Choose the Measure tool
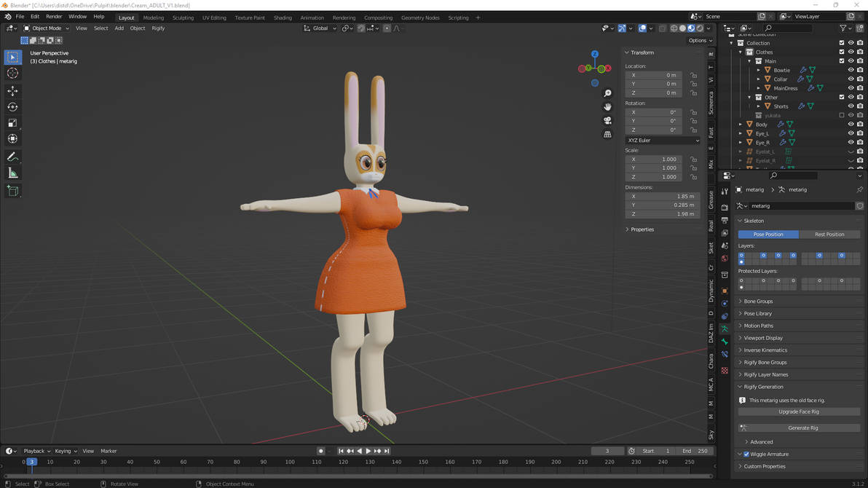The height and width of the screenshot is (488, 868). tap(12, 173)
